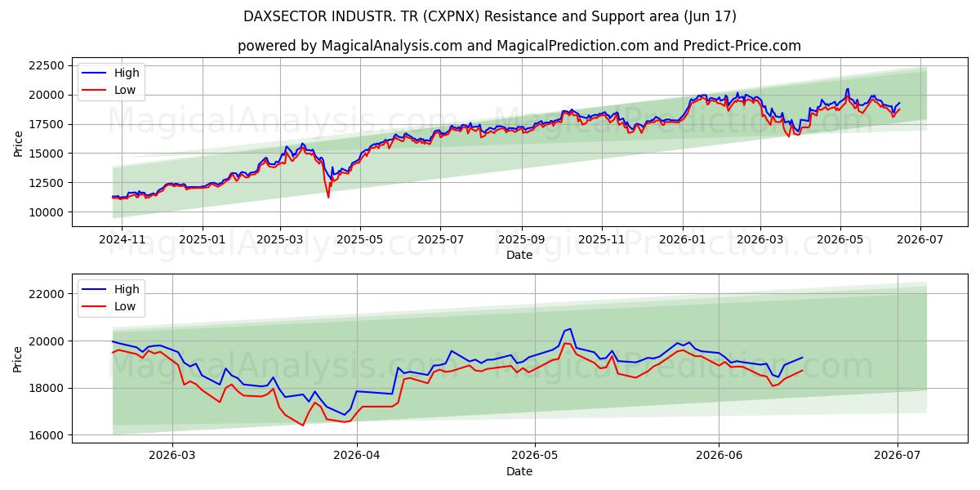Click the '17500' y-axis label in the top chart
980x490 pixels.
pos(47,124)
